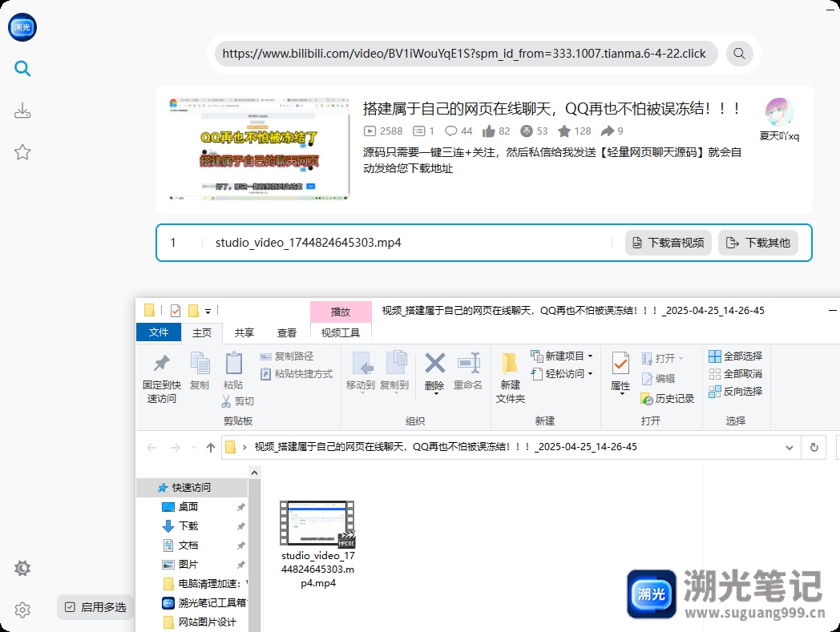Expand the 新建项目 dropdown
The width and height of the screenshot is (840, 632).
pyautogui.click(x=591, y=356)
